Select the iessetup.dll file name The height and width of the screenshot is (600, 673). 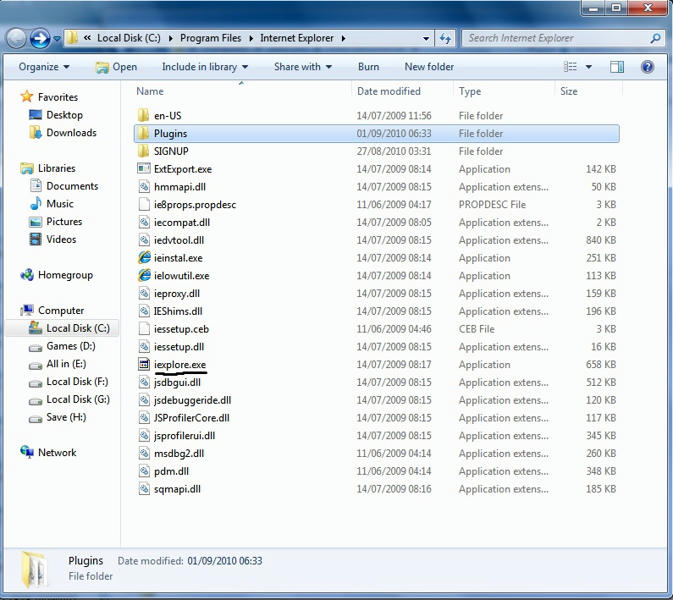(179, 346)
